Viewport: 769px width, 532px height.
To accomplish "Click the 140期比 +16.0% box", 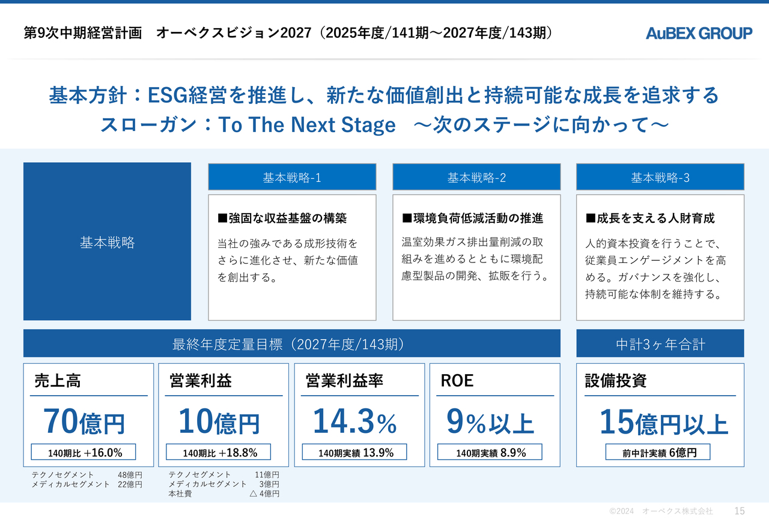I will tap(84, 452).
